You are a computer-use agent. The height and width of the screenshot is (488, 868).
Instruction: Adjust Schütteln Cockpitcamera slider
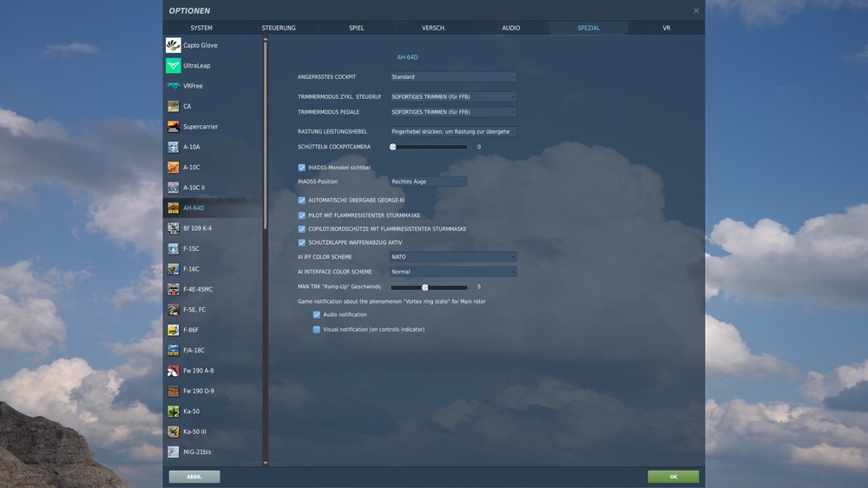point(429,148)
